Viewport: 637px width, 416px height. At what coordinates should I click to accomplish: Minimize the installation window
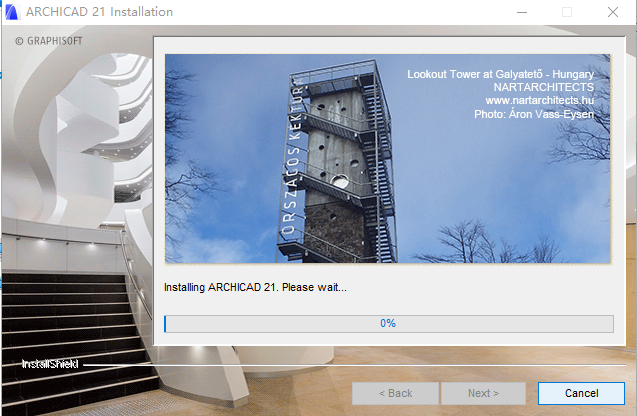(522, 12)
